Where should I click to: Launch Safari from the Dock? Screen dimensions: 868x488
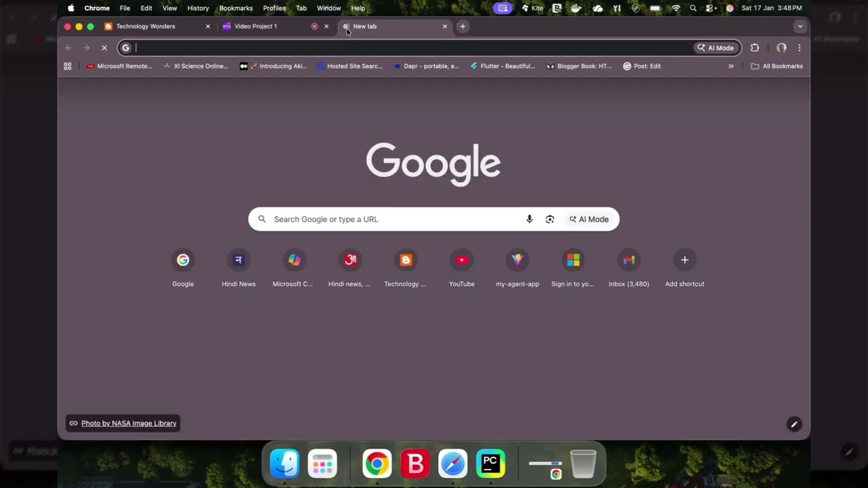pyautogui.click(x=452, y=464)
